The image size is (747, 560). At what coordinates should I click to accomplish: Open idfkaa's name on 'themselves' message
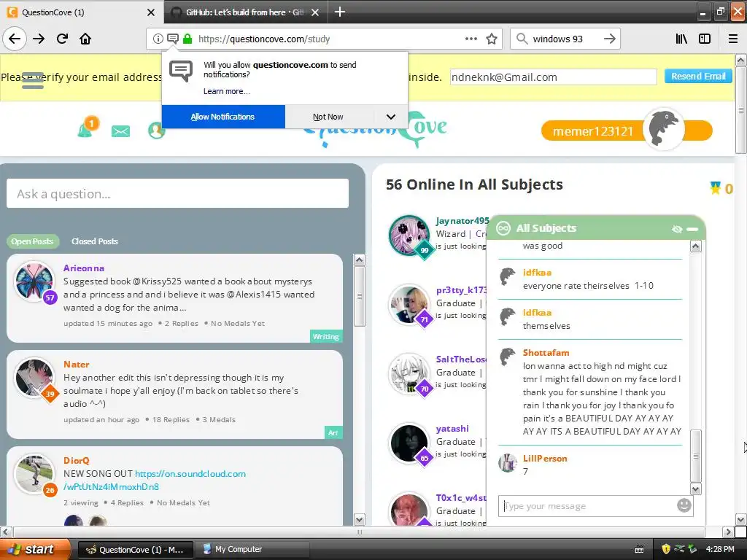pyautogui.click(x=537, y=313)
